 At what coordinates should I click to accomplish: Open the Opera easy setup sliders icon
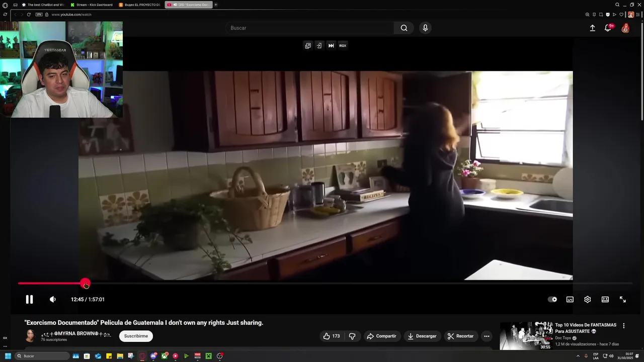(x=638, y=15)
